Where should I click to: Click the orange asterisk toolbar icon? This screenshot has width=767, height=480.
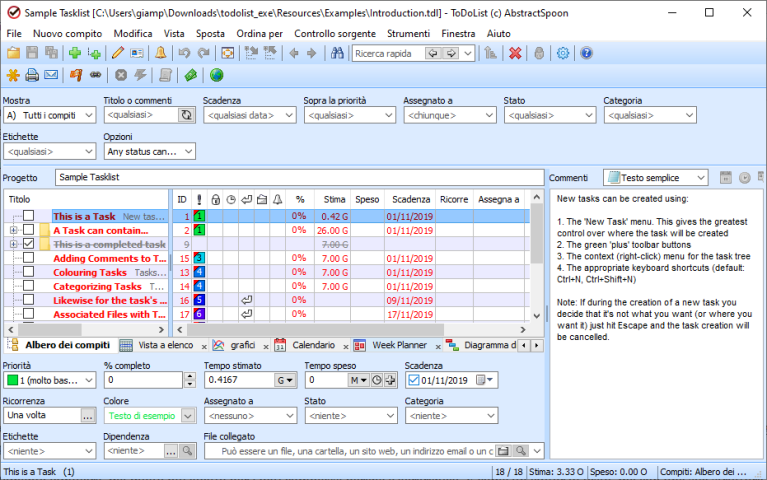coord(13,75)
